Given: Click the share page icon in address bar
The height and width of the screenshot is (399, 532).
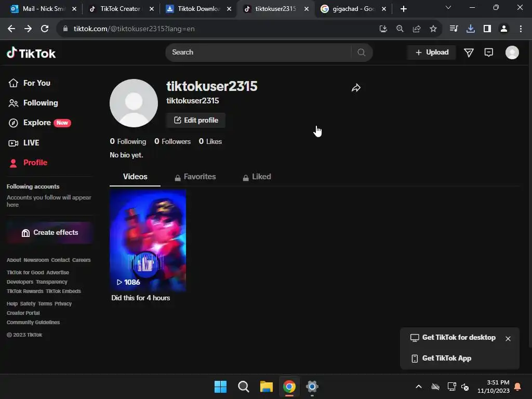Looking at the screenshot, I should [x=416, y=29].
